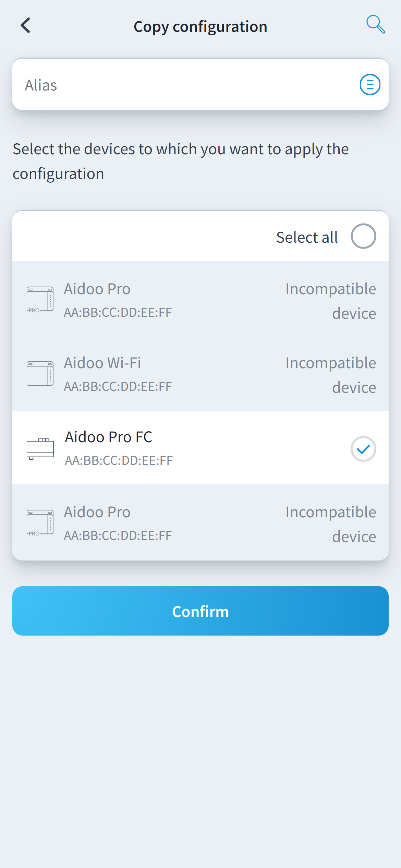Open search with the magnifier icon
The height and width of the screenshot is (868, 401).
tap(376, 24)
